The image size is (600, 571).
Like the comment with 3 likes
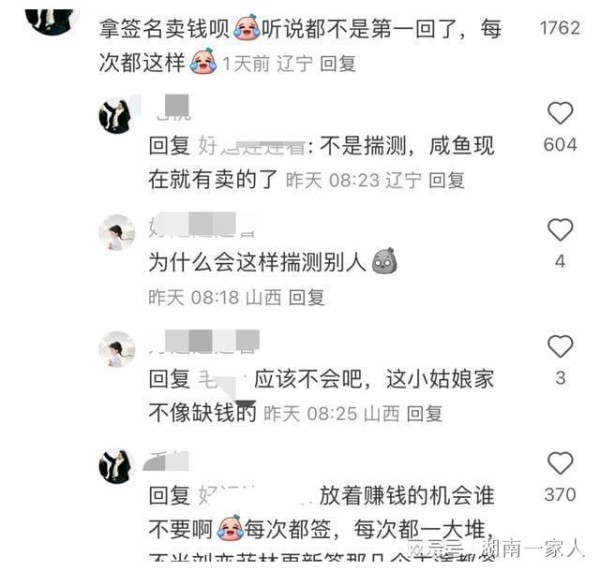click(560, 346)
